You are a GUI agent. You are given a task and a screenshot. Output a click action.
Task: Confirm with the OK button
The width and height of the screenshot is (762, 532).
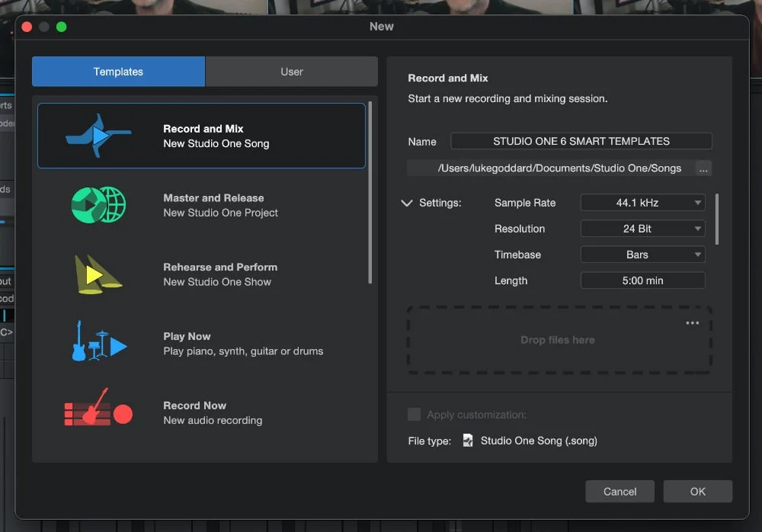[x=697, y=491]
